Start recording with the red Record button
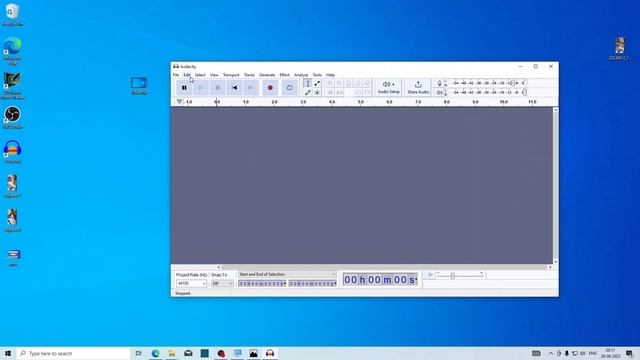640x360 pixels. [270, 88]
